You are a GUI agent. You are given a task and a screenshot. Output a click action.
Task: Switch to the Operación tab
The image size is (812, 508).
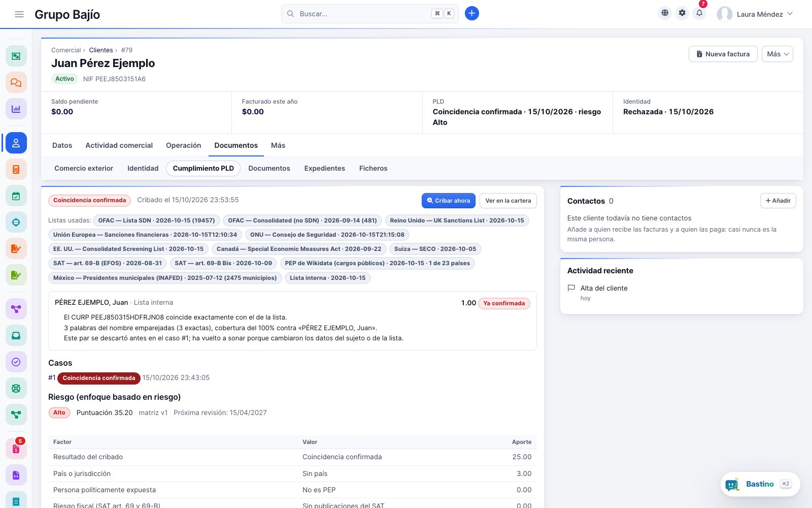(x=184, y=145)
